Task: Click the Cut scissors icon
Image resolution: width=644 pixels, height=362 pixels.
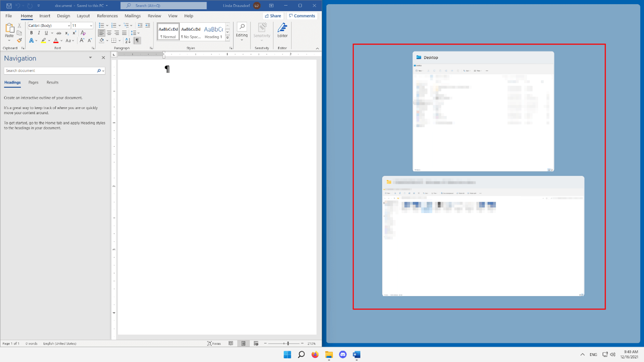Action: pyautogui.click(x=19, y=26)
